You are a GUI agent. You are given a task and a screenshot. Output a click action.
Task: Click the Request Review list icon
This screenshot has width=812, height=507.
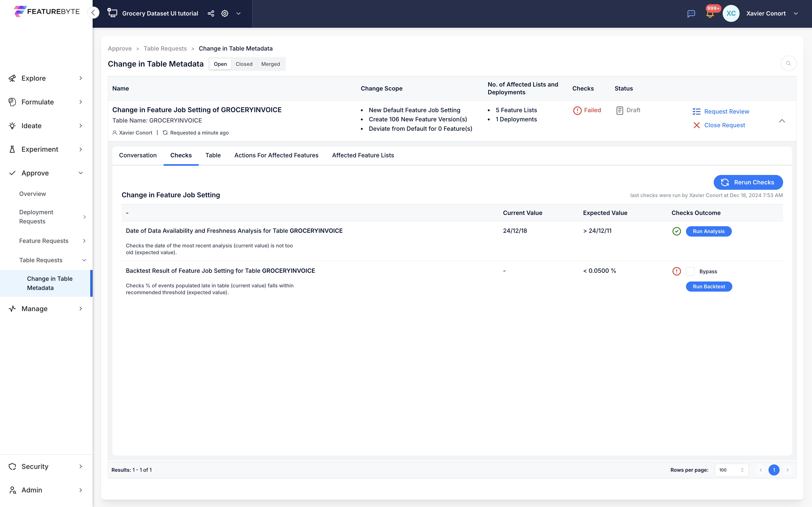tap(696, 112)
